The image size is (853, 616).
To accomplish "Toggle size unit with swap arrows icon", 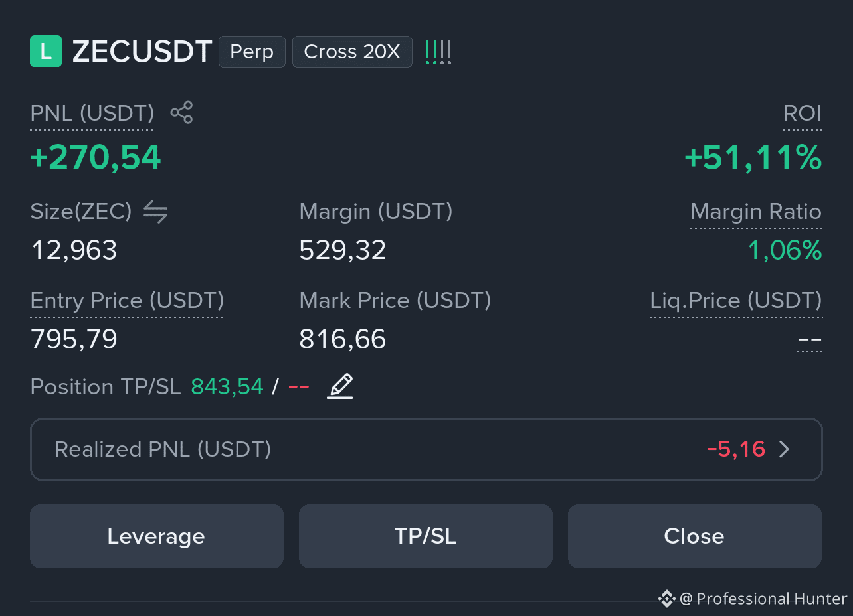I will pyautogui.click(x=155, y=212).
